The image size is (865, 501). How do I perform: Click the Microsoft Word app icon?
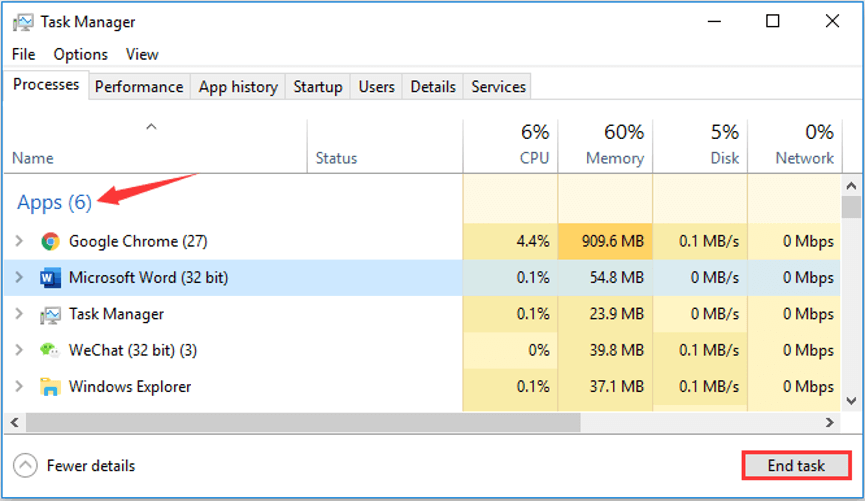(50, 278)
